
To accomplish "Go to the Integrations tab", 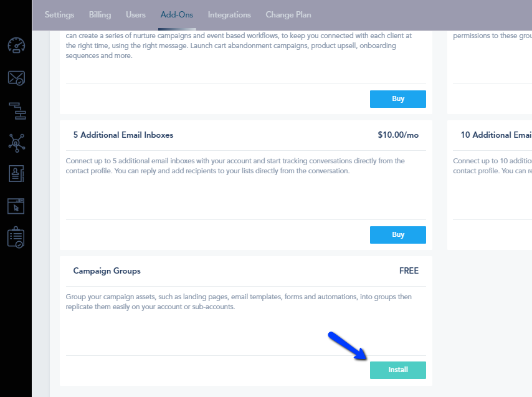I will (229, 15).
